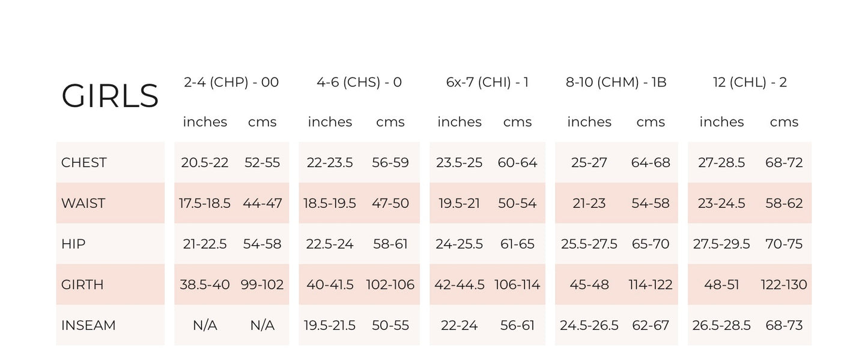Image resolution: width=868 pixels, height=358 pixels.
Task: Select the 4-6 (CHS) - 0 size header
Action: pos(359,82)
